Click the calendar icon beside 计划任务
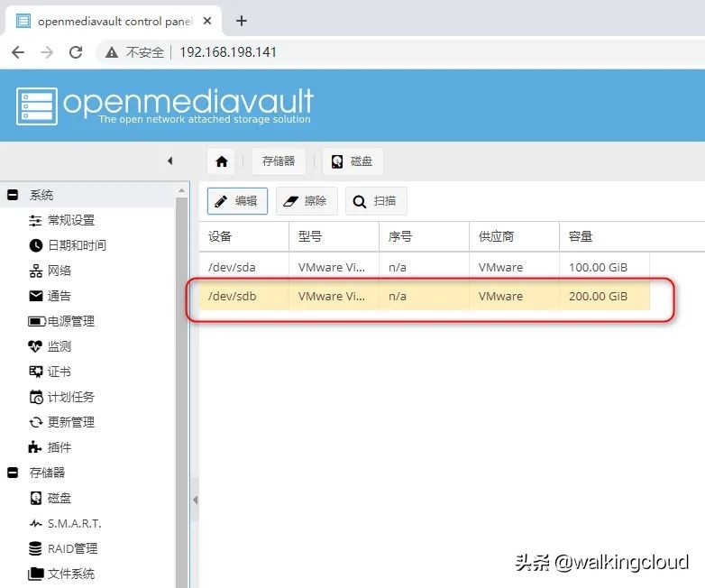The image size is (705, 588). pyautogui.click(x=36, y=397)
